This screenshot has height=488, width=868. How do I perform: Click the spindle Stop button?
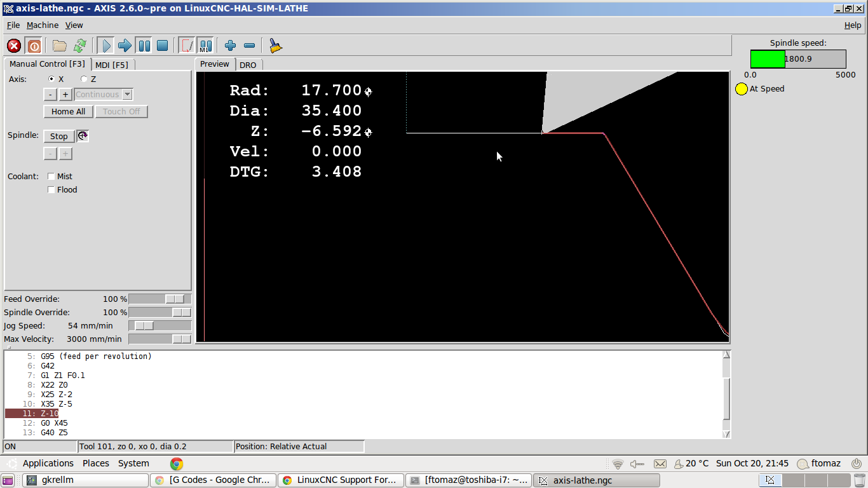(x=59, y=136)
